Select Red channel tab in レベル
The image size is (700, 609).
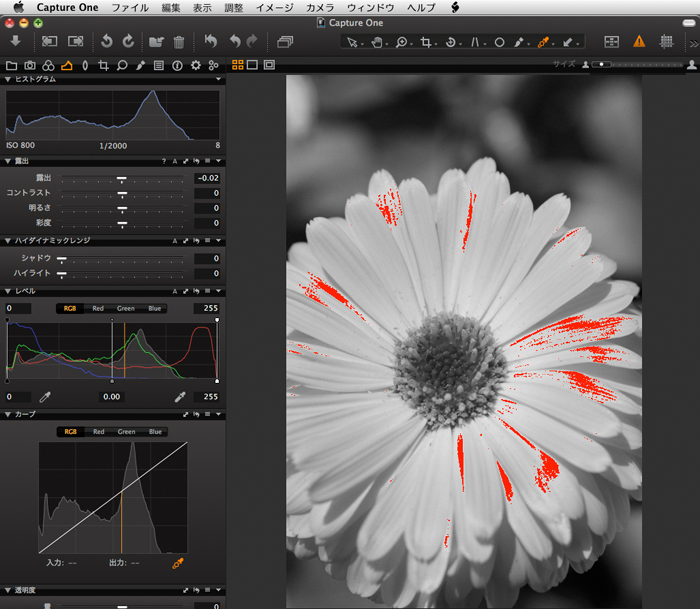(x=98, y=309)
